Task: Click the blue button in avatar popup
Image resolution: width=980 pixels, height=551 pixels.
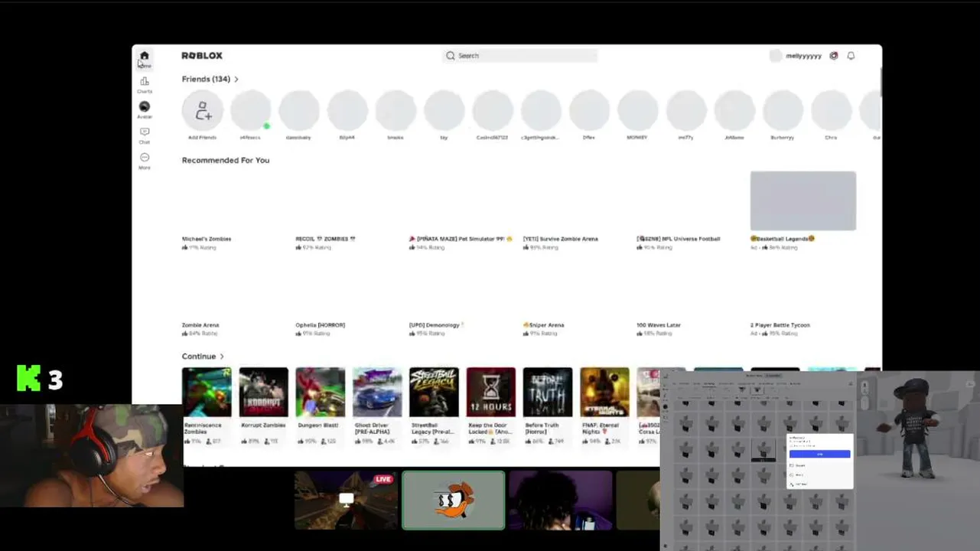Action: [x=819, y=454]
